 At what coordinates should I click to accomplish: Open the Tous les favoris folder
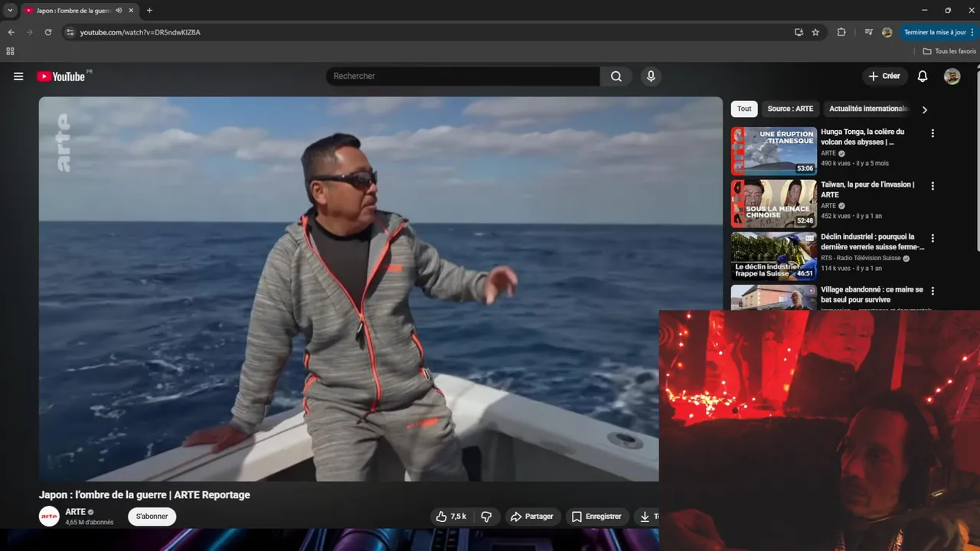[x=949, y=51]
